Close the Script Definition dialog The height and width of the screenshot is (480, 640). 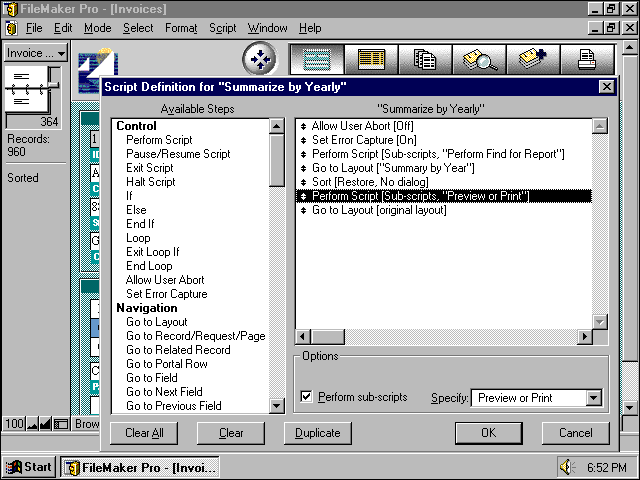tap(607, 87)
